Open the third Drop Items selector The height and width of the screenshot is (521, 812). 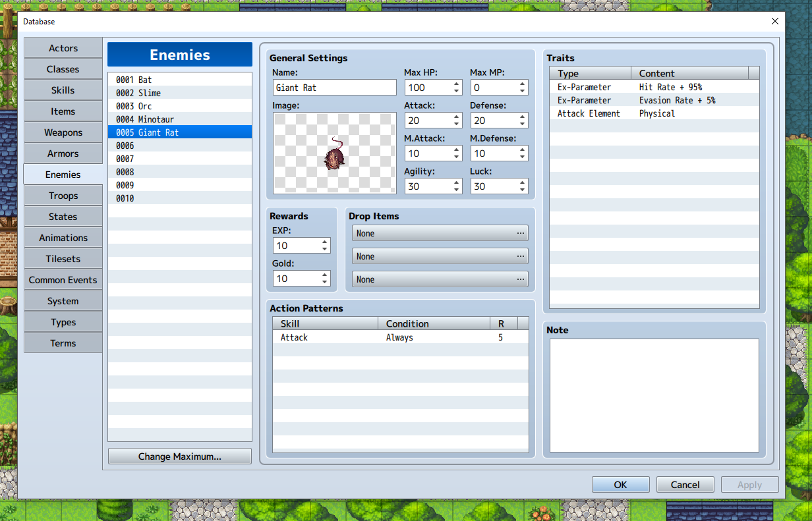click(440, 279)
